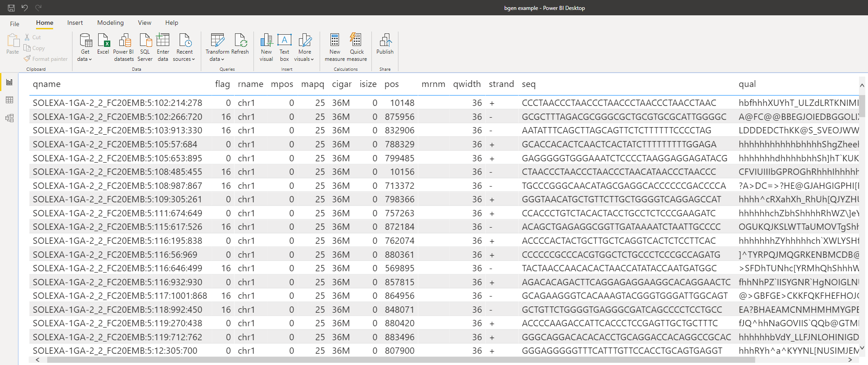Image resolution: width=868 pixels, height=365 pixels.
Task: Sort by the flag column header
Action: (x=222, y=84)
